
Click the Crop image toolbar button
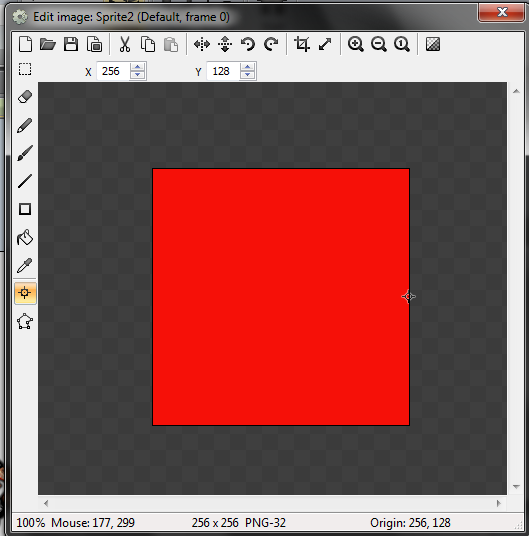point(302,44)
